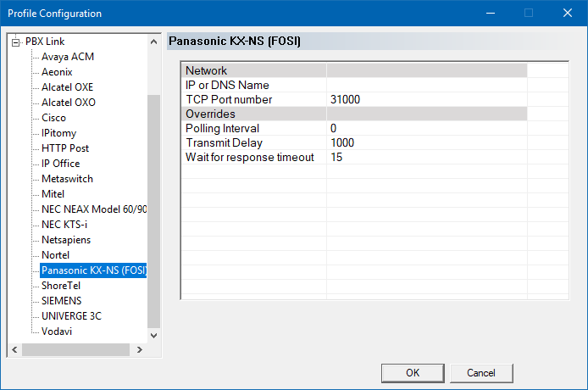Click the horizontal scrollbar thumb in tree
Viewport: 588px width, 390px height.
tap(75, 350)
